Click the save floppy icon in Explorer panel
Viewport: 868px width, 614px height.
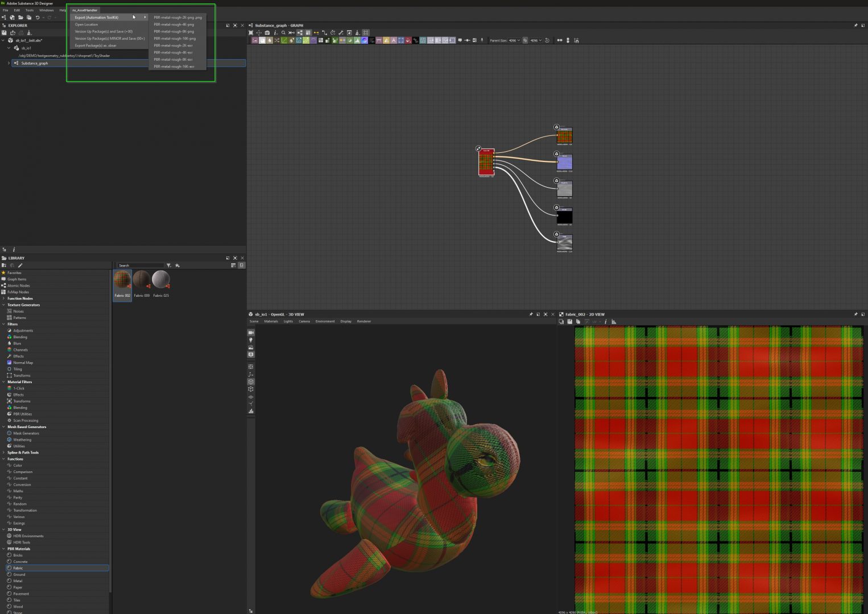pos(5,33)
